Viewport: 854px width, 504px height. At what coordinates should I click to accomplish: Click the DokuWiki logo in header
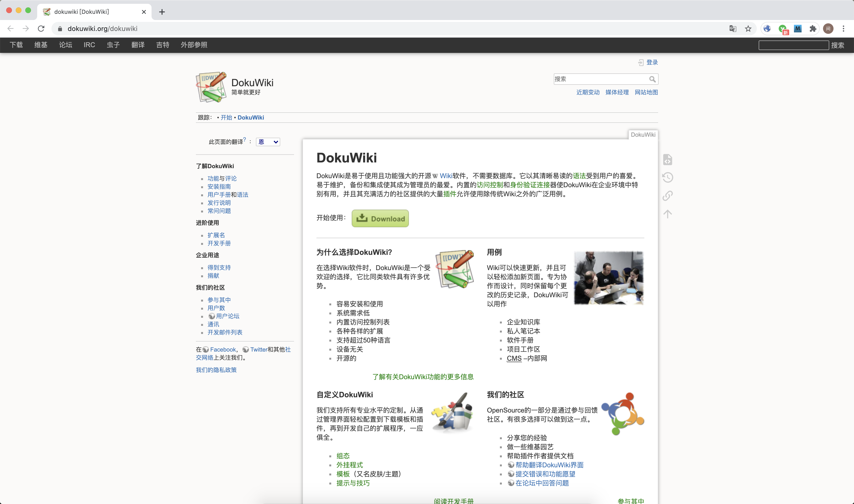coord(211,87)
